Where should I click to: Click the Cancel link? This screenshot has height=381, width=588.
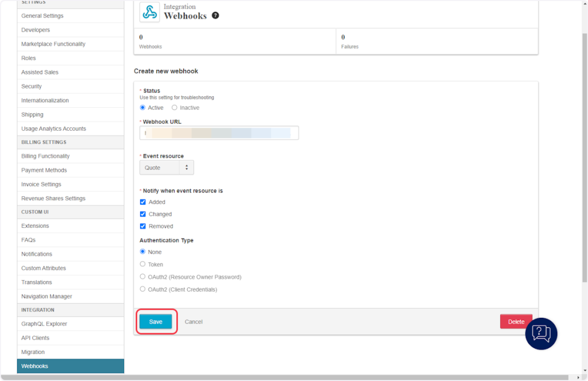[194, 322]
